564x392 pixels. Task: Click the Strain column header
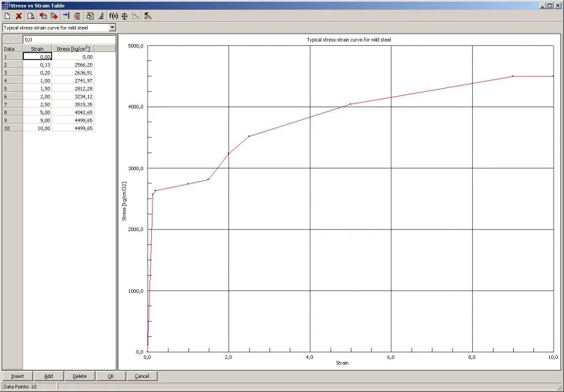pos(37,48)
